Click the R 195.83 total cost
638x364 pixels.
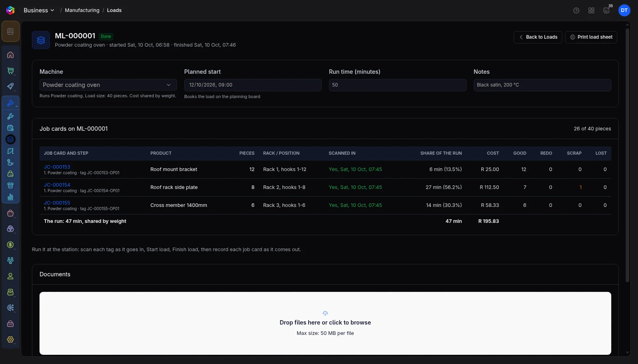[x=488, y=221]
